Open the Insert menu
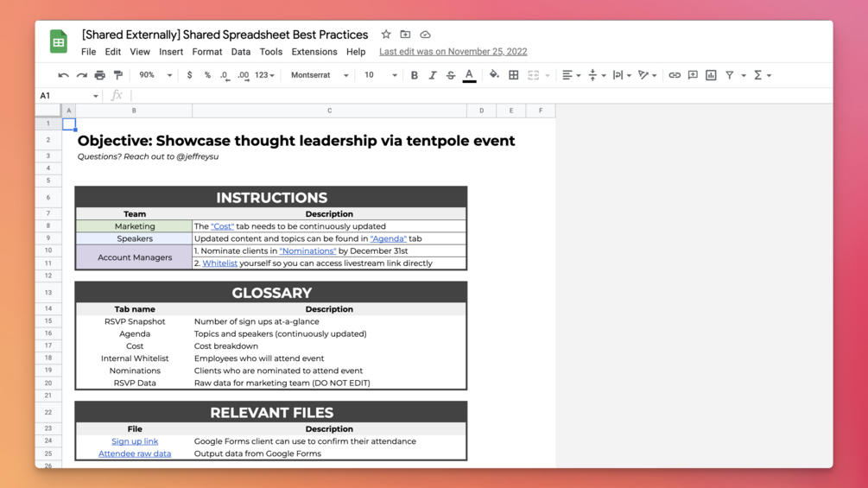Image resolution: width=868 pixels, height=488 pixels. [171, 52]
